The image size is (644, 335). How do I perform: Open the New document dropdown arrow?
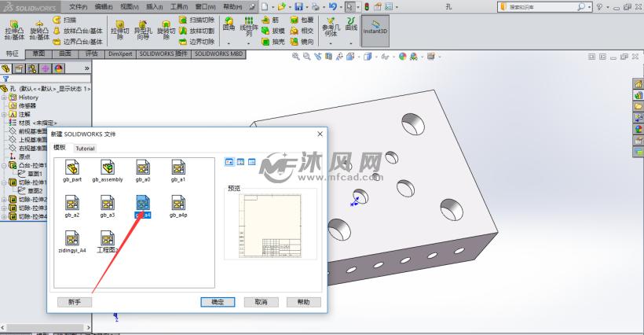[x=273, y=7]
